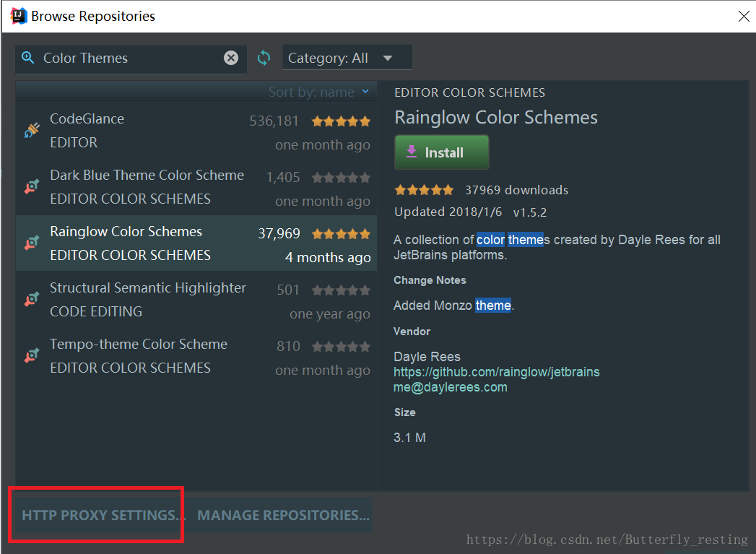Close the Browse Repositories dialog

[x=744, y=16]
